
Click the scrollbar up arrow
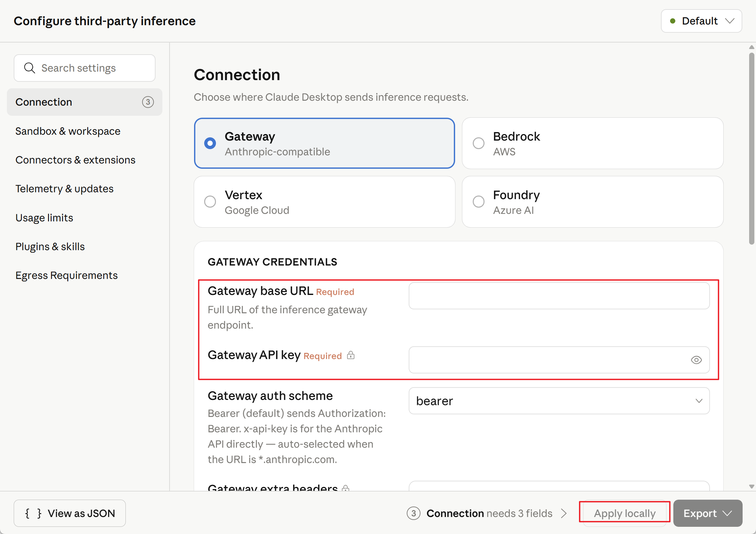pyautogui.click(x=751, y=47)
